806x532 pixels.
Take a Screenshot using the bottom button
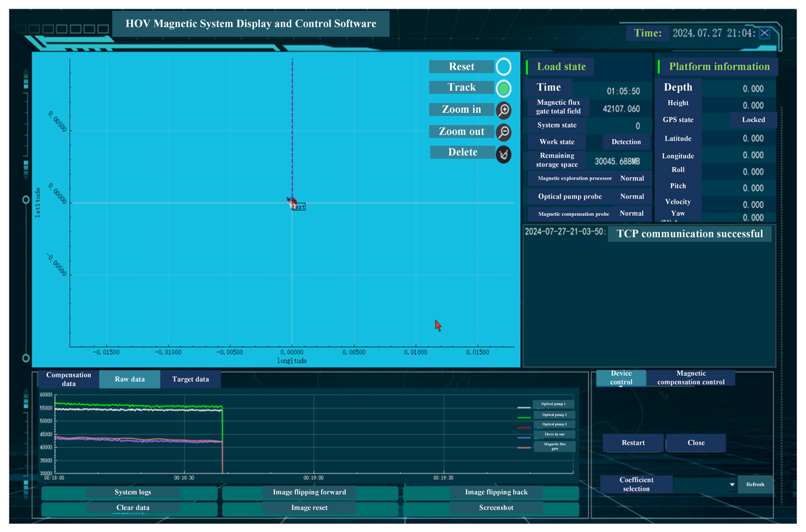pos(496,508)
